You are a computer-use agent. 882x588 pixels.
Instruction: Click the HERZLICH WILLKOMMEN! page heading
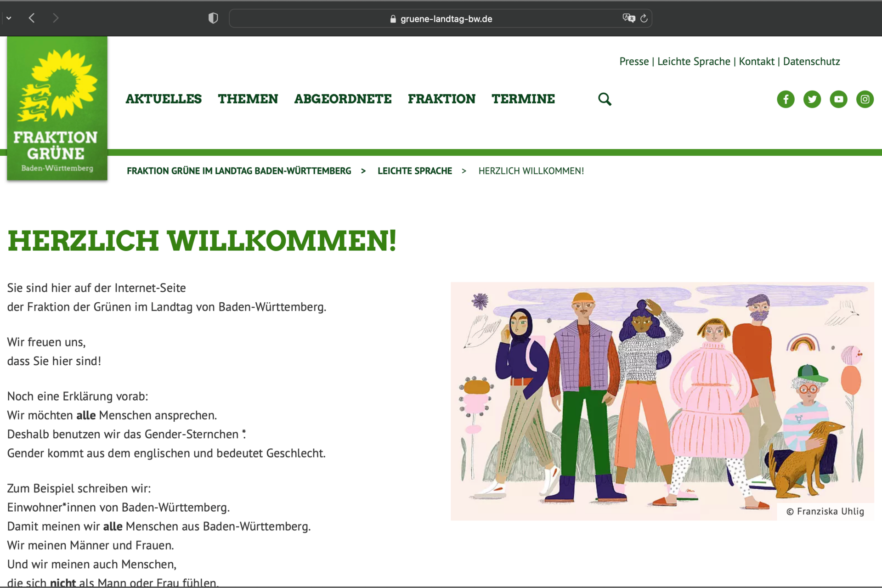(x=202, y=241)
